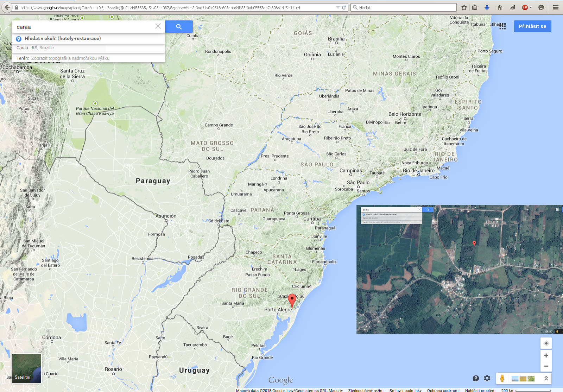
Task: Expand the Adblock Plus dropdown arrow
Action: pos(530,7)
